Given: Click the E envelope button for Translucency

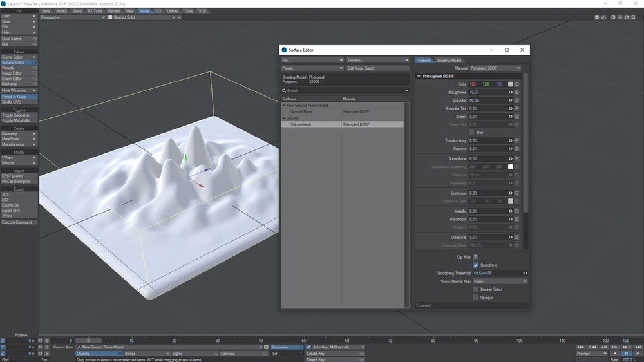Looking at the screenshot, I should coord(516,140).
